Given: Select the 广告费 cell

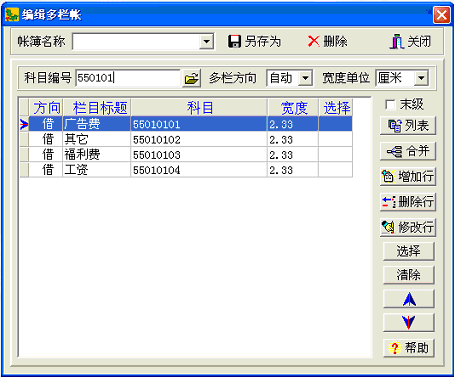Looking at the screenshot, I should coord(97,124).
